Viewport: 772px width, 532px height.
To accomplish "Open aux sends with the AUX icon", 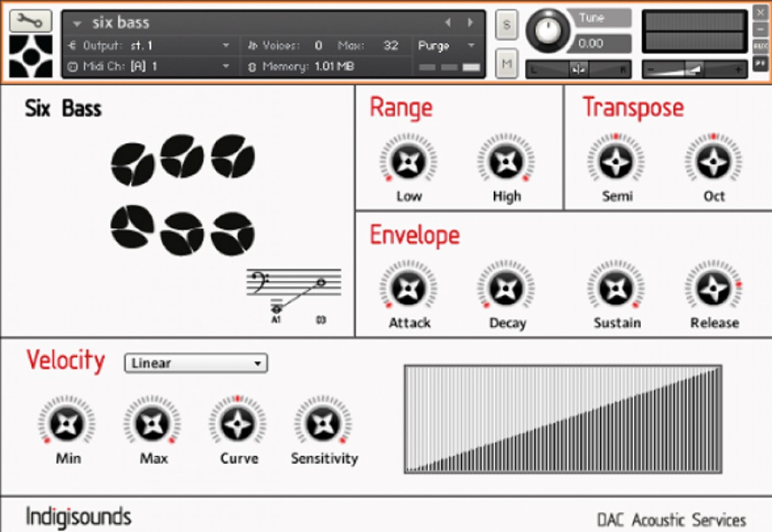I will (760, 45).
